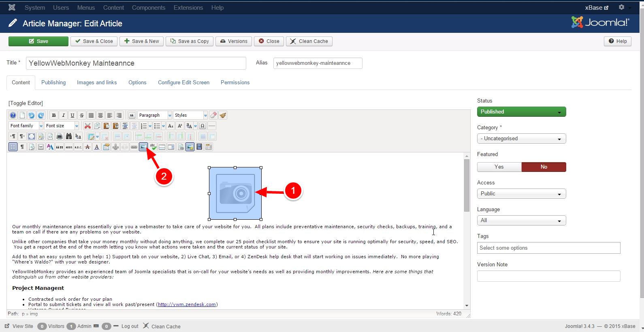
Task: Click Save & Close
Action: pos(94,41)
